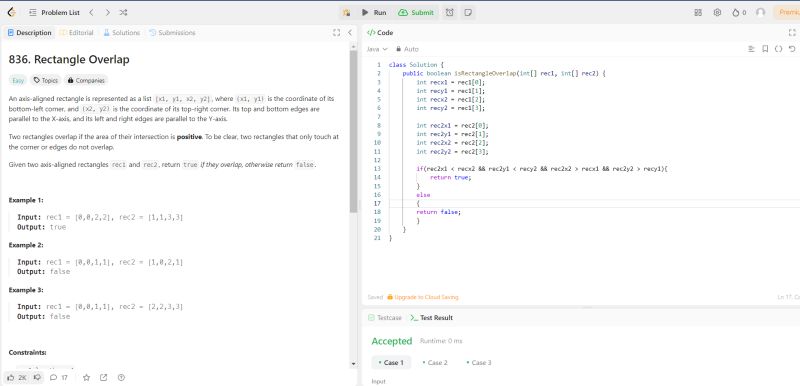
Task: Open the Java language dropdown
Action: [x=377, y=49]
